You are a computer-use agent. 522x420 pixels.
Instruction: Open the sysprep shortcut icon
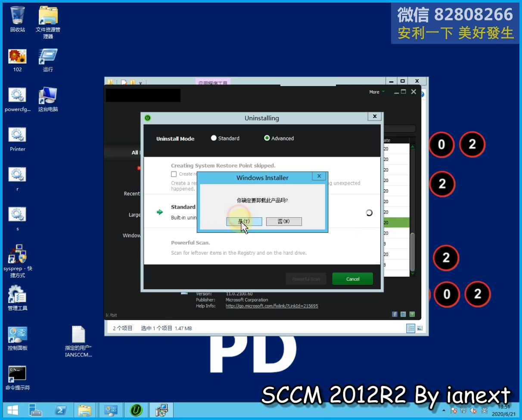18,261
